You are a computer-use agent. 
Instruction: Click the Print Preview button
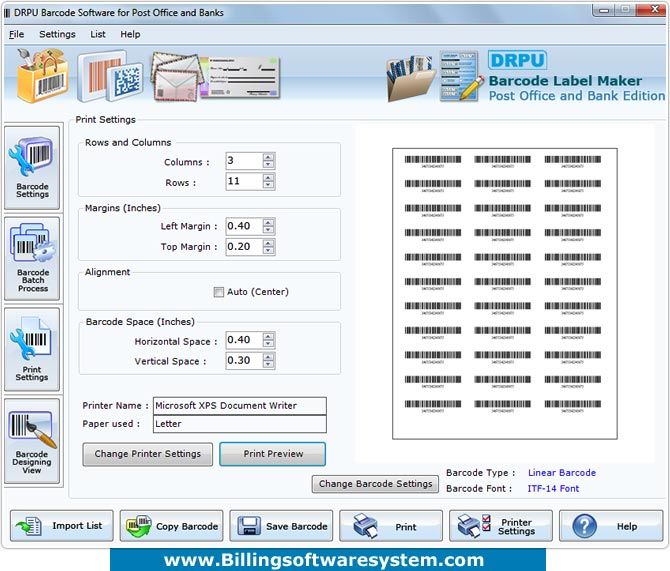[x=273, y=454]
